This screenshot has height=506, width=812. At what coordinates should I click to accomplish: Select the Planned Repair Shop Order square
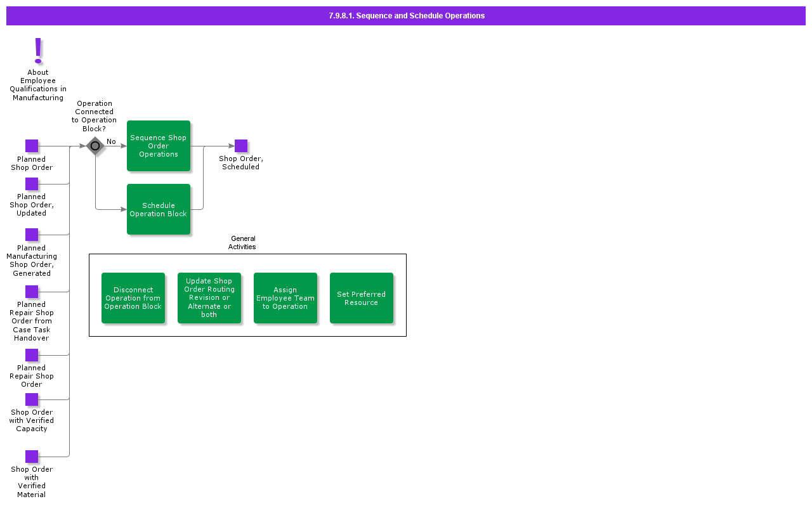tap(32, 355)
